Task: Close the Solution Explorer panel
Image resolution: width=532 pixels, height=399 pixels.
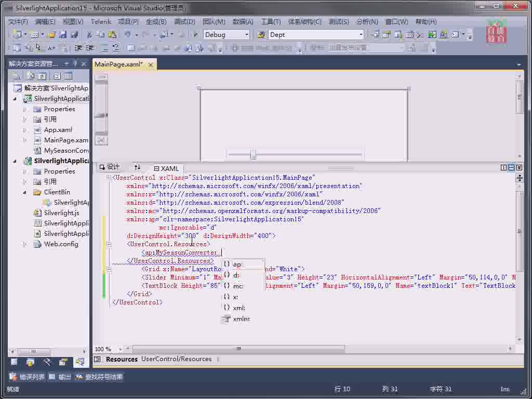Action: point(84,63)
